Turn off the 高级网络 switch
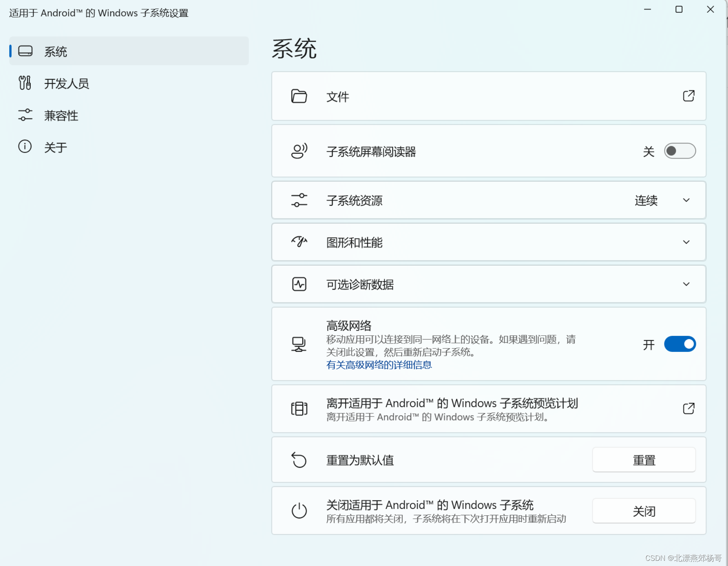728x566 pixels. [x=680, y=344]
